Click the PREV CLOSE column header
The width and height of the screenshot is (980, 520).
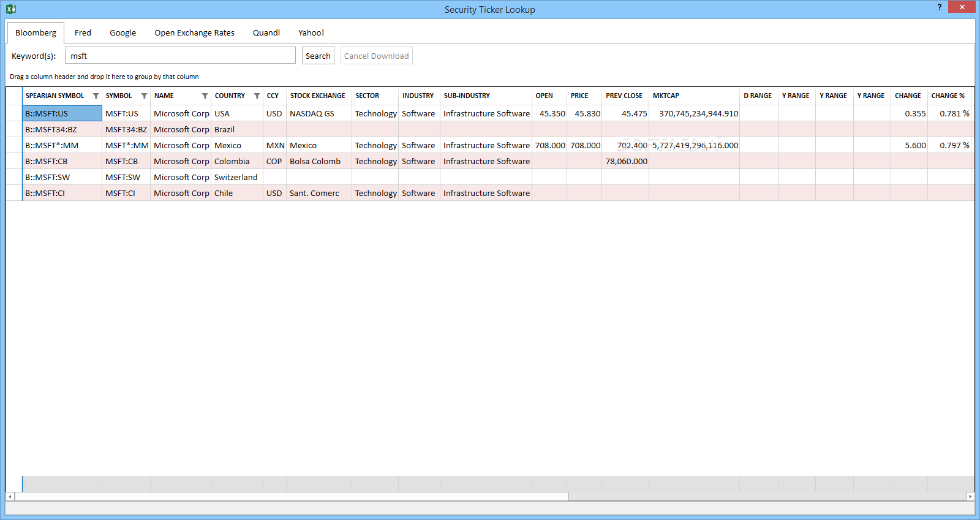[625, 96]
